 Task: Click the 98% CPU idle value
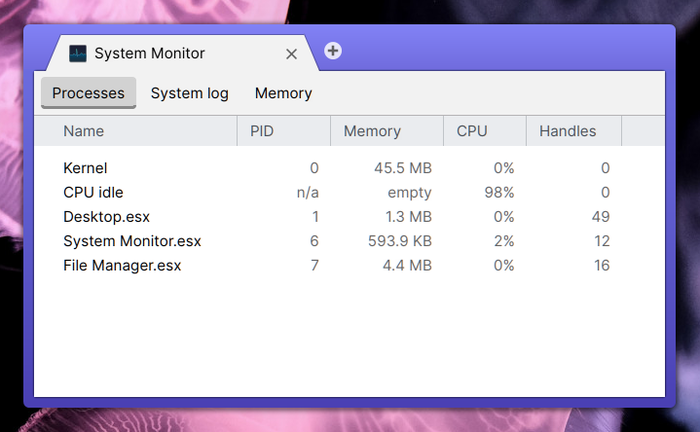(x=497, y=192)
